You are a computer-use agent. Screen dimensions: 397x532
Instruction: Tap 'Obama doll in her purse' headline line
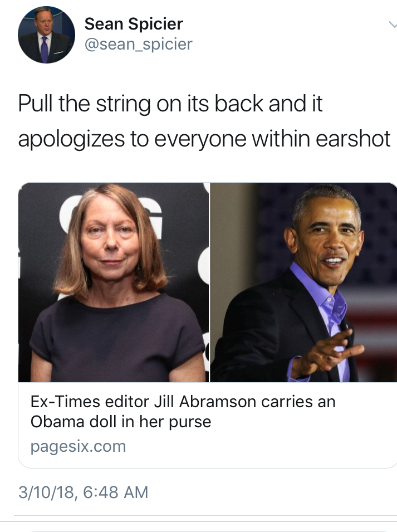tap(121, 422)
